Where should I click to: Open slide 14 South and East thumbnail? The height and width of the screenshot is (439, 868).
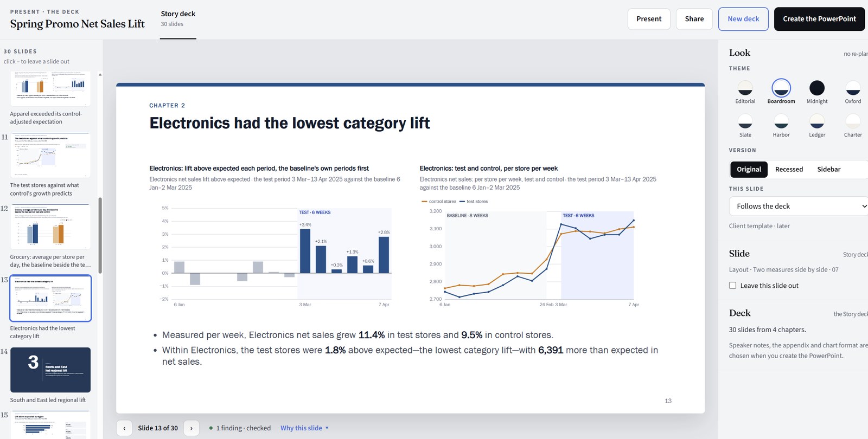[x=50, y=370]
